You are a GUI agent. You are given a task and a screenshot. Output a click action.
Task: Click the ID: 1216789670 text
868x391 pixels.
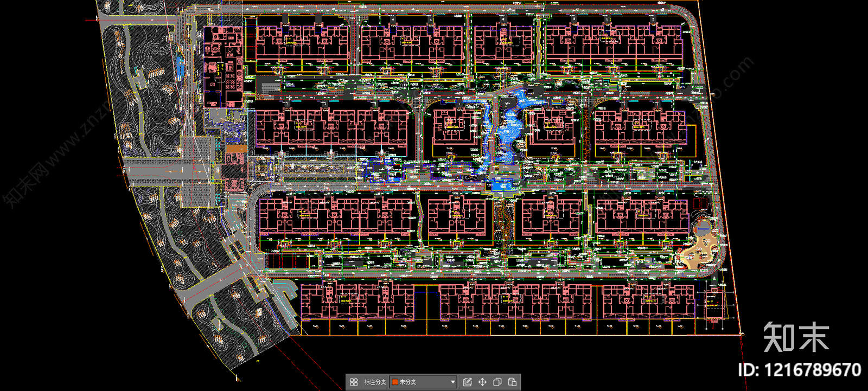799,370
